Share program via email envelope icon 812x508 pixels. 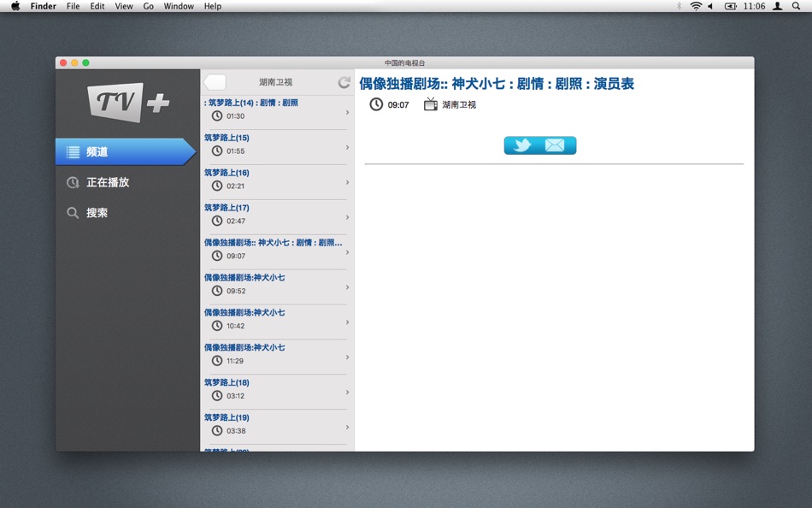[x=555, y=145]
